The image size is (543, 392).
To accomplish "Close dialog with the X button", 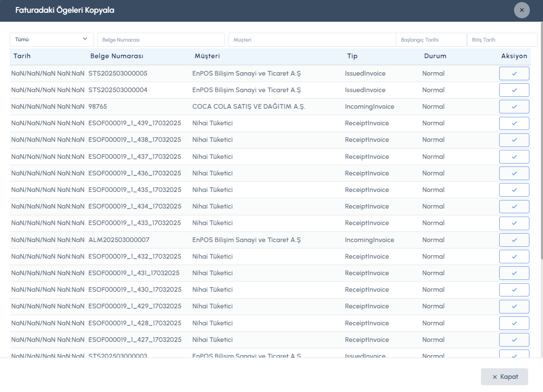I will [522, 10].
